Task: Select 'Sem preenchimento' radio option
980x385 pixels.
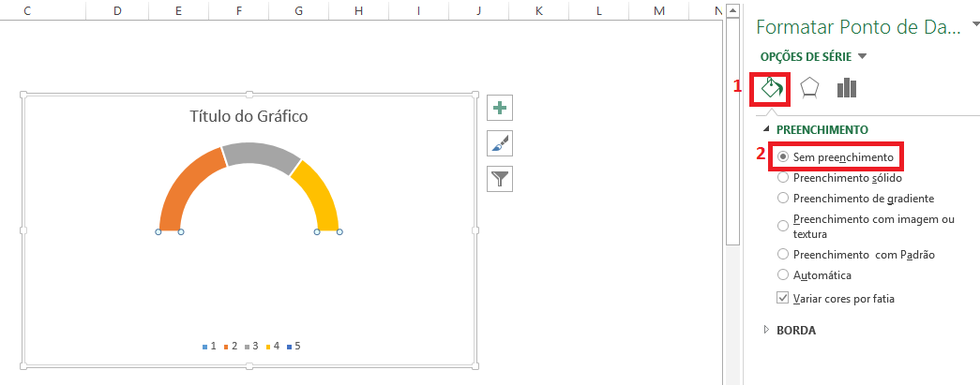Action: 783,156
